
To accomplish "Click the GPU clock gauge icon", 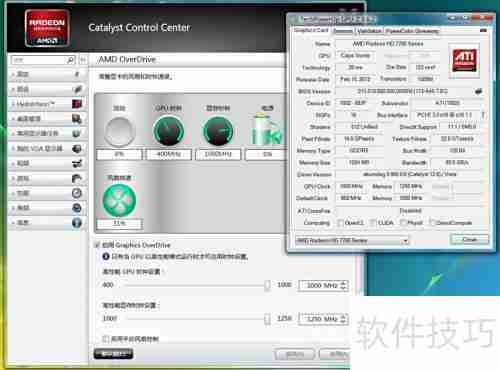I will 168,131.
